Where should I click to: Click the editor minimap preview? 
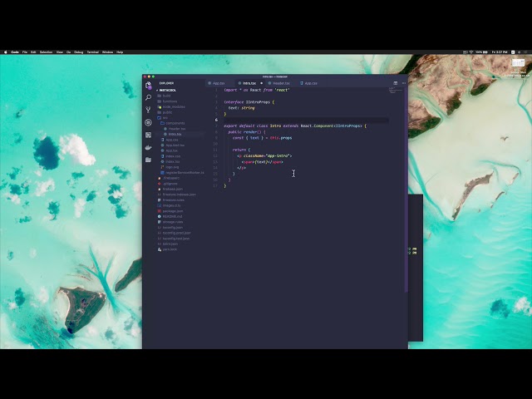click(x=396, y=91)
